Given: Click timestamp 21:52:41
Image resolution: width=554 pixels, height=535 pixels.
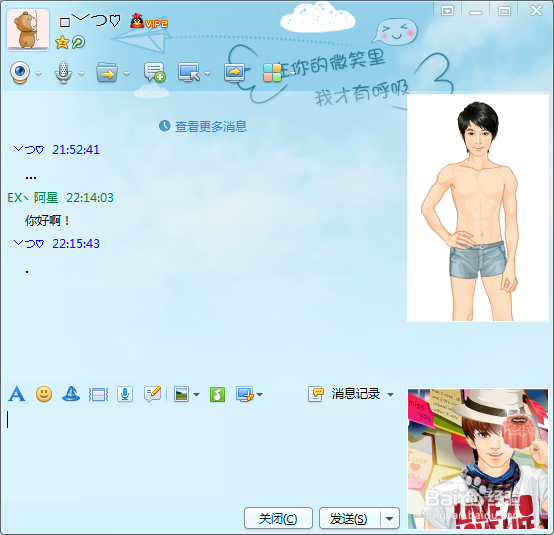Looking at the screenshot, I should point(76,150).
